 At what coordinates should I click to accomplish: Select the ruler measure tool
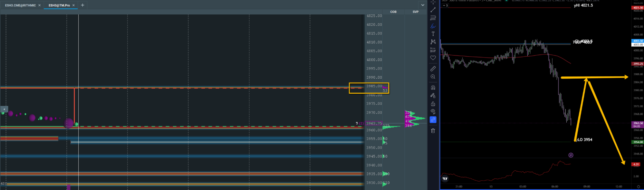[433, 69]
